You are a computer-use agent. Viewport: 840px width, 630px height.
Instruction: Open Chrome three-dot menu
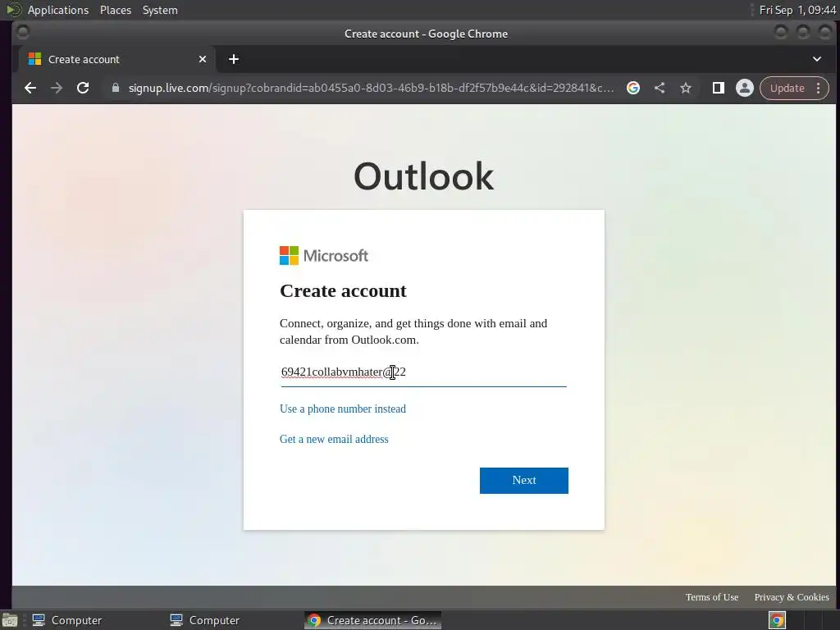coord(818,88)
